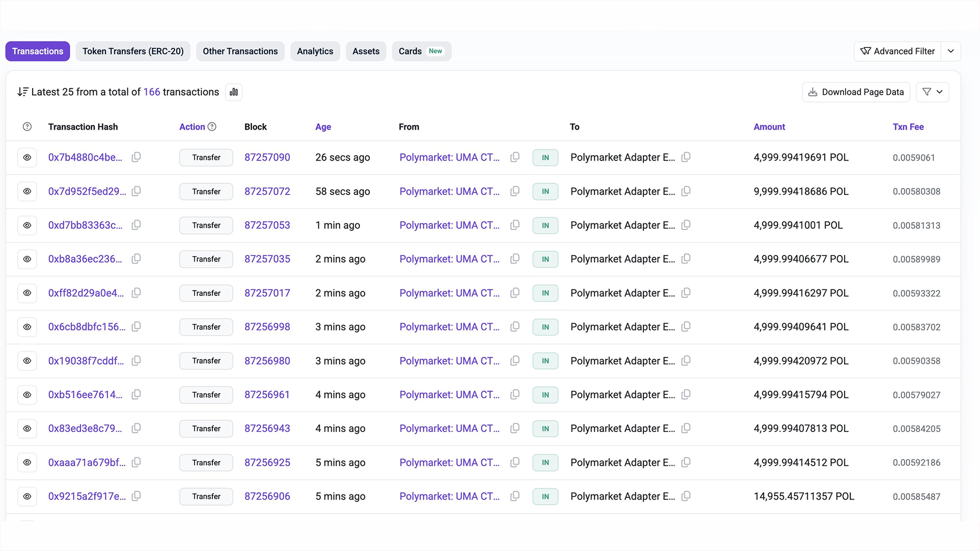Copy hash icon next to 0xb516ee7614
The image size is (980, 551).
click(x=136, y=395)
